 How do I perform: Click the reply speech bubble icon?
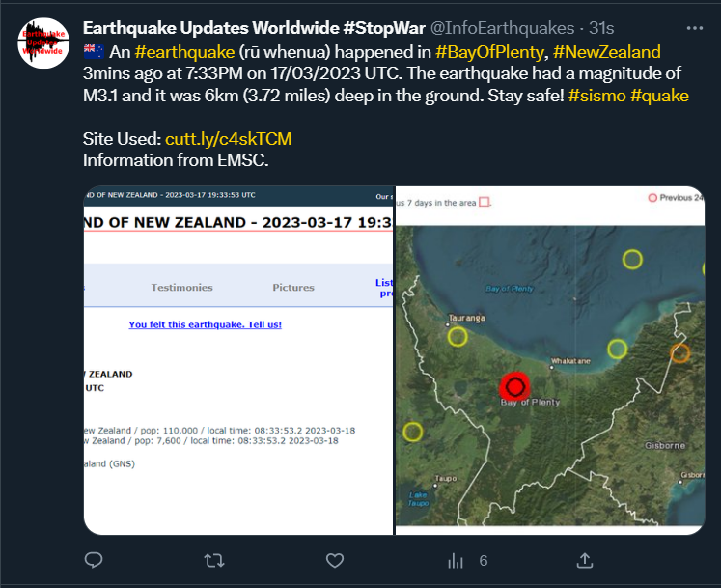tap(94, 560)
